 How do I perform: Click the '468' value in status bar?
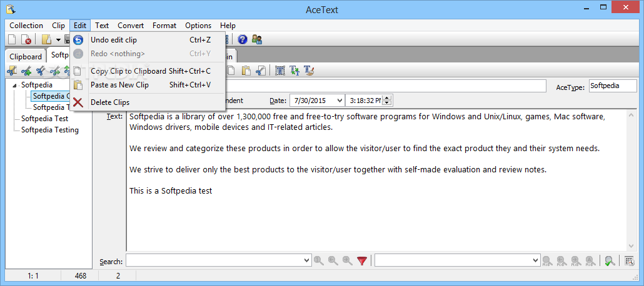pos(81,276)
